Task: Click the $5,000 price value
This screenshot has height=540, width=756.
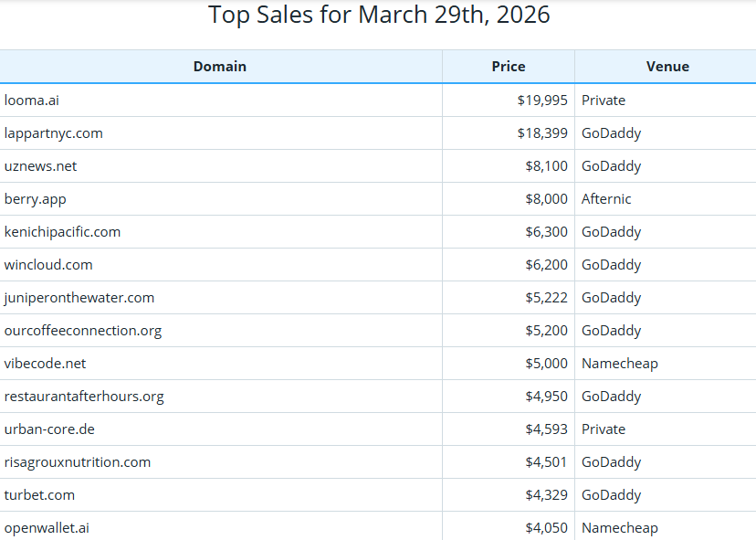Action: (546, 364)
